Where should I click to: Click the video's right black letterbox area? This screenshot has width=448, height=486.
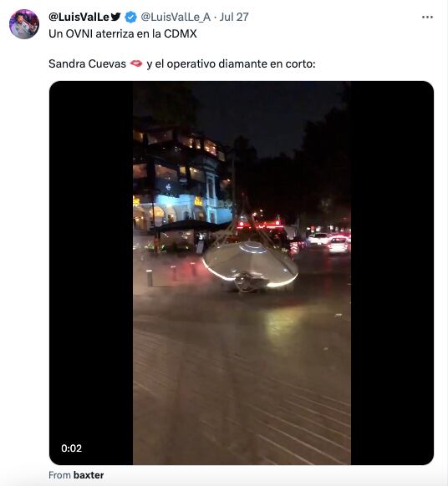pyautogui.click(x=392, y=273)
